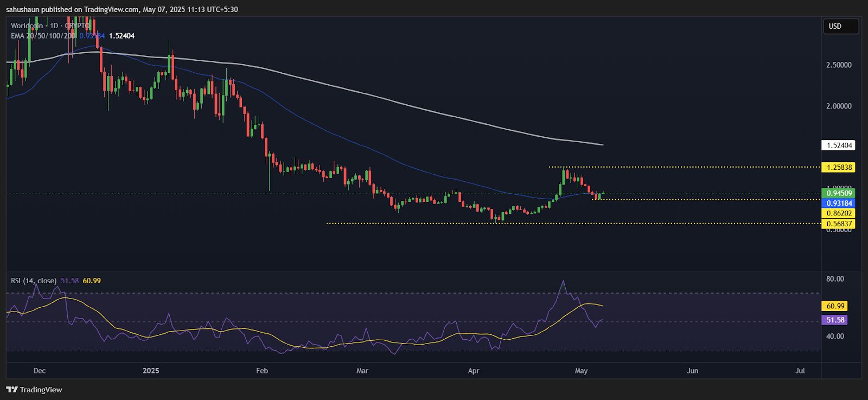Click the Dec label on time axis
Viewport: 868px width, 400px height.
(40, 371)
